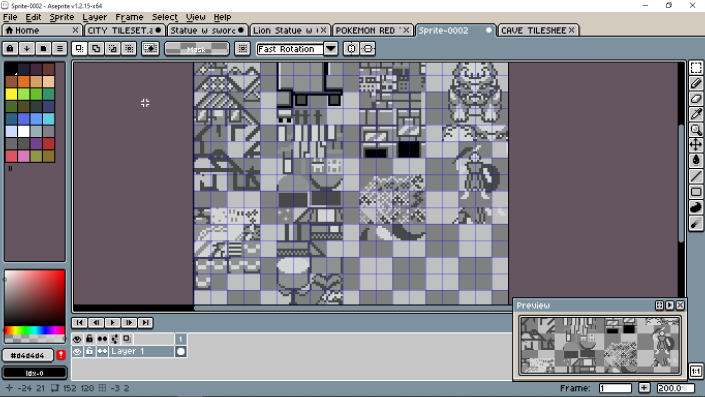The height and width of the screenshot is (397, 705).
Task: Choose Replace selection mode
Action: pyautogui.click(x=80, y=48)
